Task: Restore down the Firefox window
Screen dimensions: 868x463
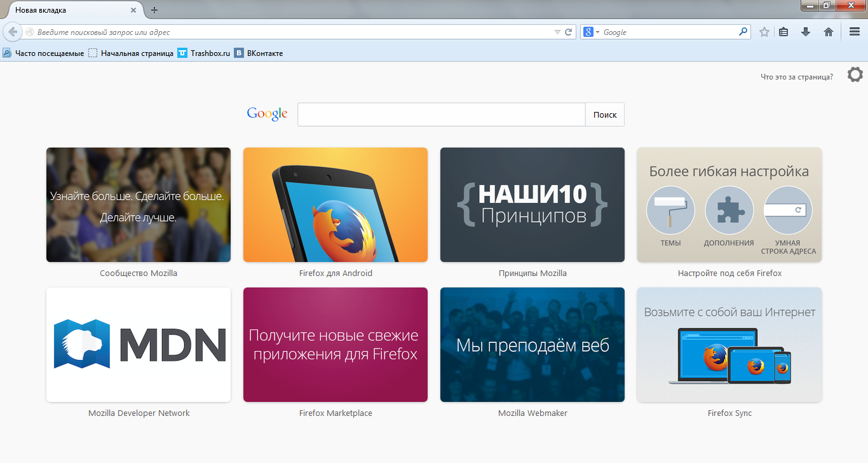Action: click(826, 5)
